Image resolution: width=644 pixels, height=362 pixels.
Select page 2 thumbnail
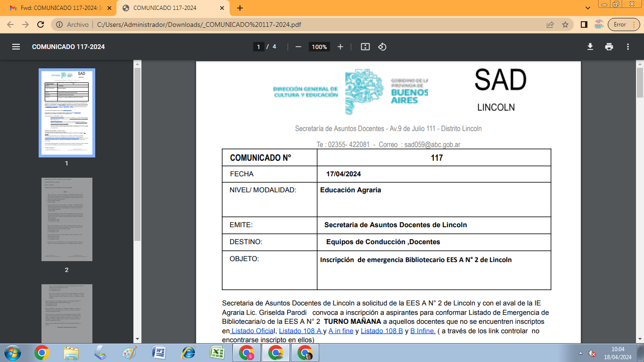(66, 219)
